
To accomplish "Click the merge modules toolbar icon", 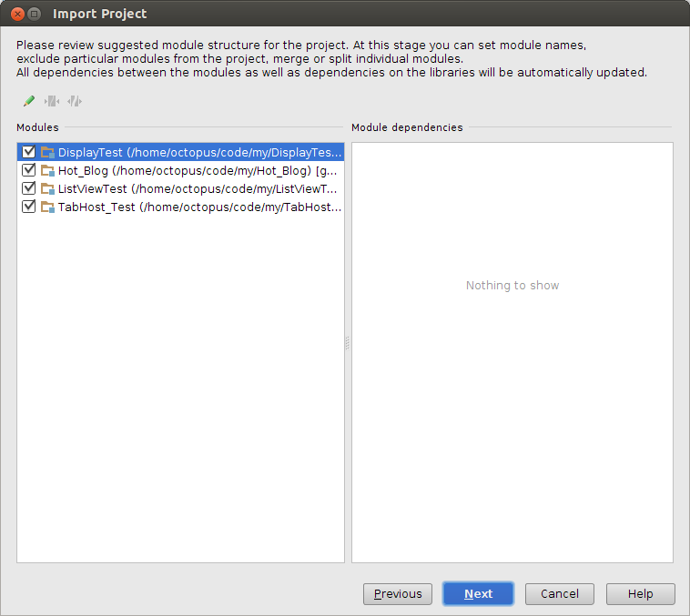I will pyautogui.click(x=52, y=101).
